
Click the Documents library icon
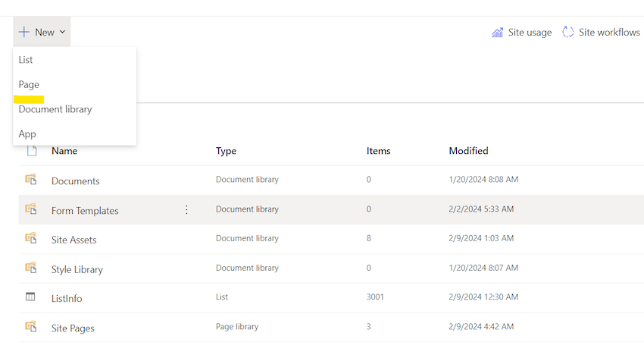click(31, 180)
